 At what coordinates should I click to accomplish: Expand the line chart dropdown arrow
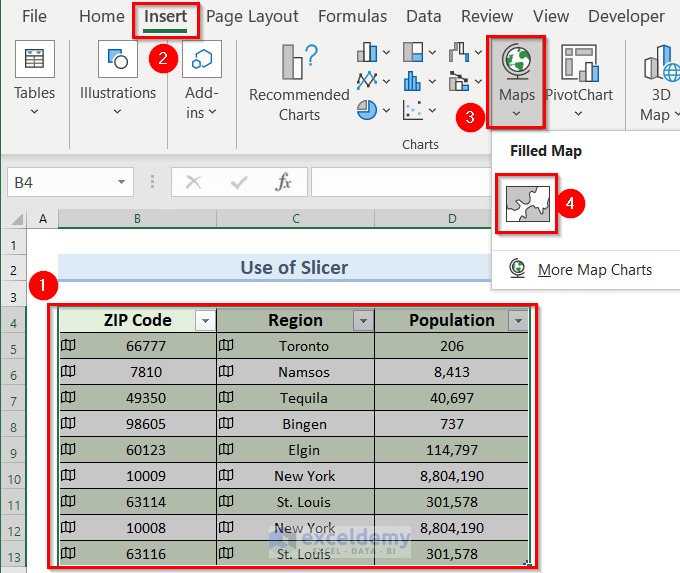386,81
